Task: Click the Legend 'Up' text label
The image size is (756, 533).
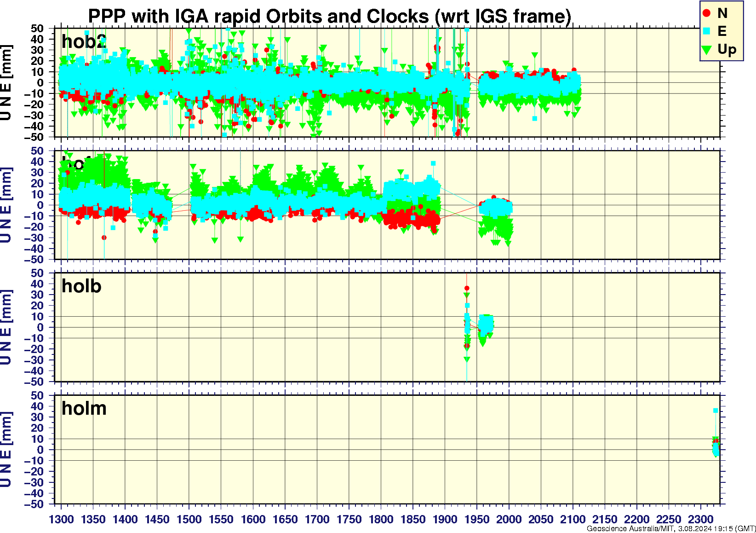Action: (x=727, y=49)
